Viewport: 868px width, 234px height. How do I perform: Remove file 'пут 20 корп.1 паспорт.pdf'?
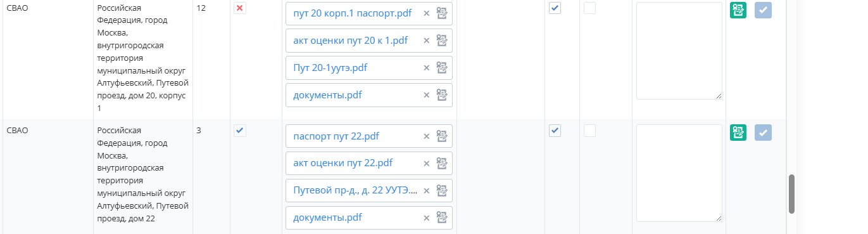(x=426, y=13)
